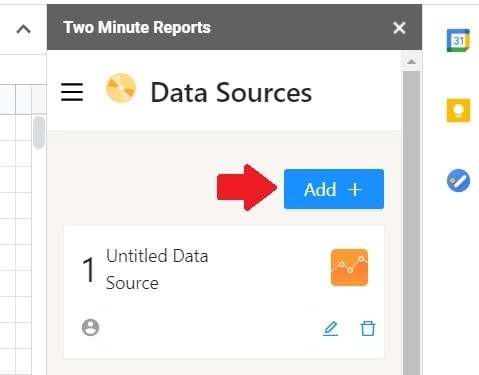The height and width of the screenshot is (375, 479).
Task: Click the spreadsheet's vertical scrollbar thumb
Action: [x=39, y=132]
